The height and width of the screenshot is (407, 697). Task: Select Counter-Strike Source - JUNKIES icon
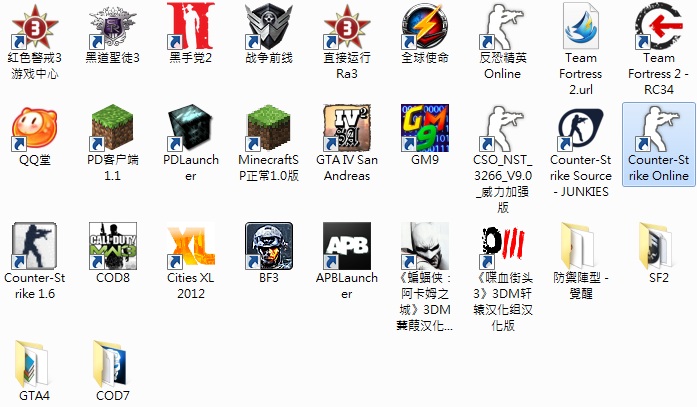pos(581,128)
